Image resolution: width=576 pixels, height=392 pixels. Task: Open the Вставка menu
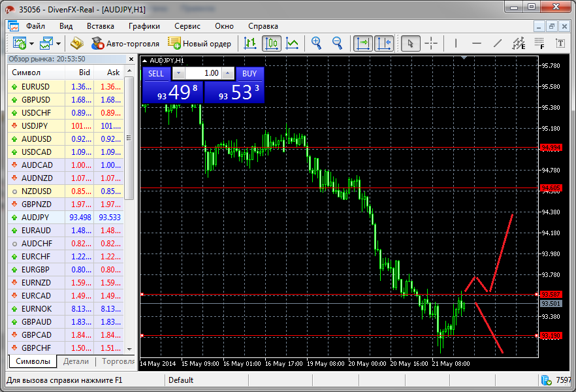point(101,26)
